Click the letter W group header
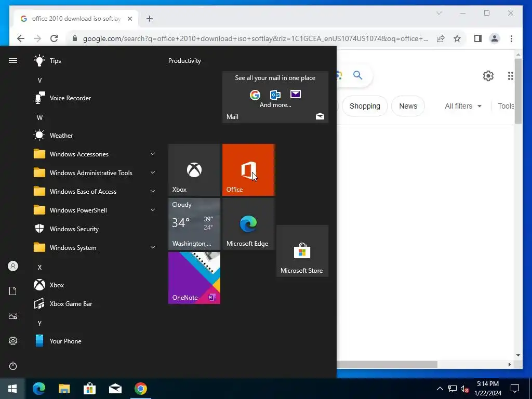Screen dimensions: 532x399 click(x=39, y=118)
